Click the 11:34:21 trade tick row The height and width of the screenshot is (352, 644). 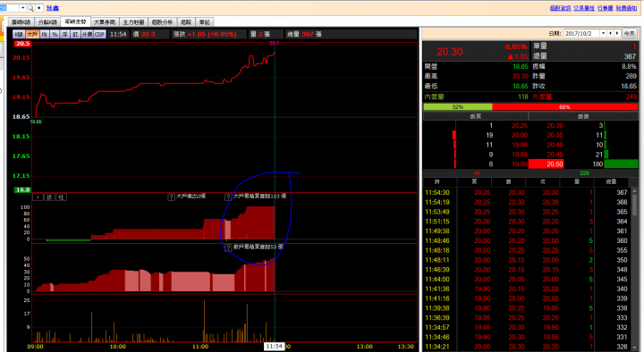click(x=526, y=347)
